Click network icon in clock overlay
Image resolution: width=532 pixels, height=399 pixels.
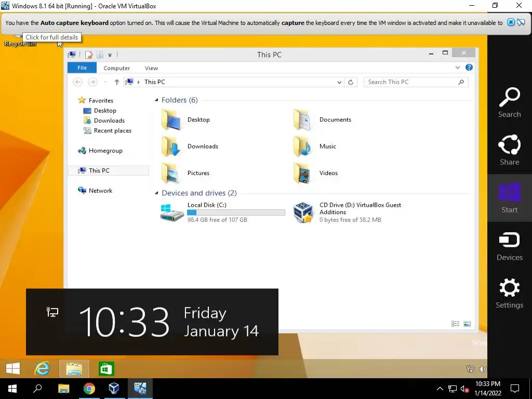pyautogui.click(x=52, y=312)
